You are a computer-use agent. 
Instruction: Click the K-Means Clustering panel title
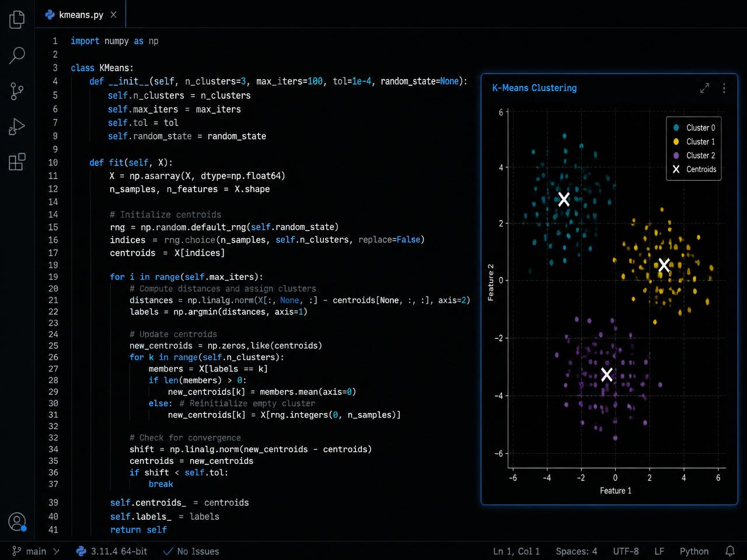(535, 88)
